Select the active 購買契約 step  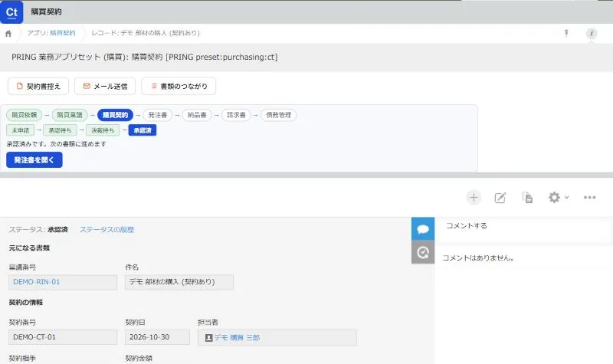pyautogui.click(x=116, y=115)
